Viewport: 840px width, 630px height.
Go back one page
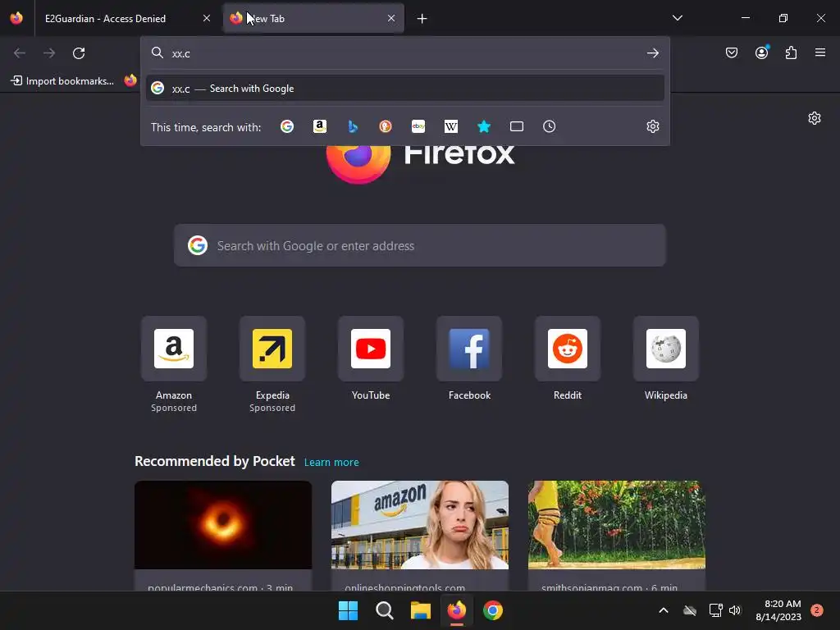click(x=20, y=53)
